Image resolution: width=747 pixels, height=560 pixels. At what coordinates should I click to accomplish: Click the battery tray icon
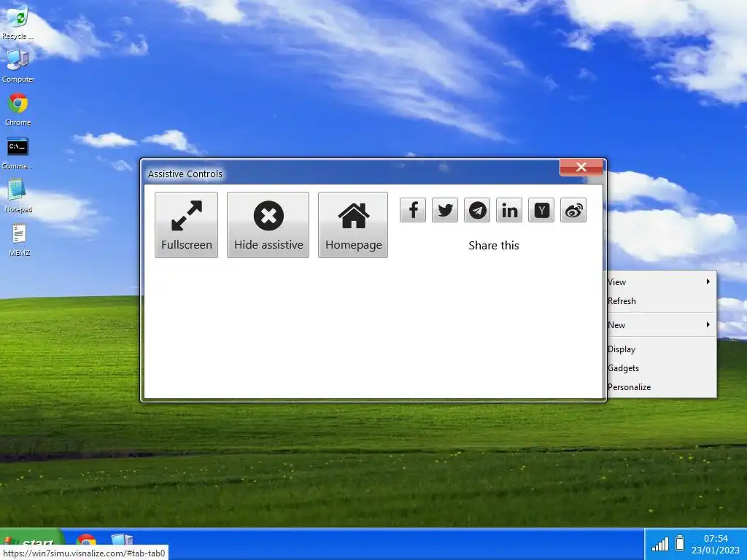680,543
